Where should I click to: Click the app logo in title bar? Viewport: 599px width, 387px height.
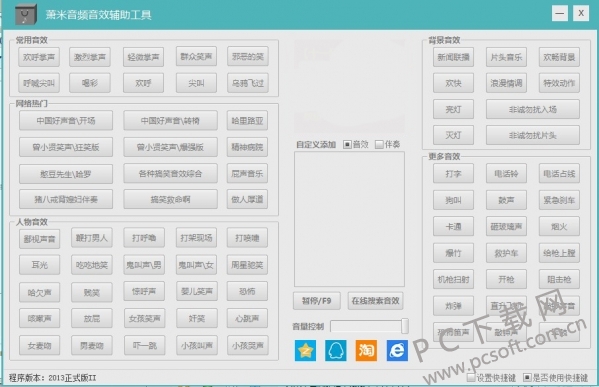point(26,15)
